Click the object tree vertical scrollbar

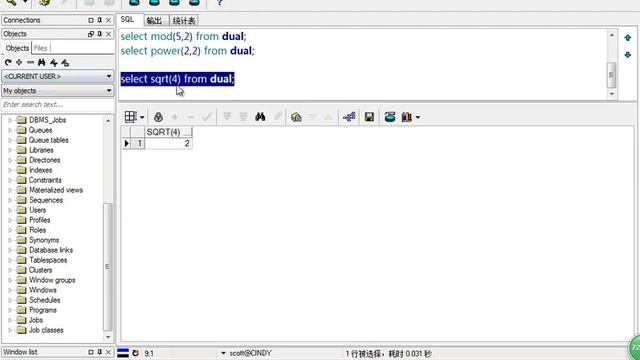pyautogui.click(x=108, y=267)
